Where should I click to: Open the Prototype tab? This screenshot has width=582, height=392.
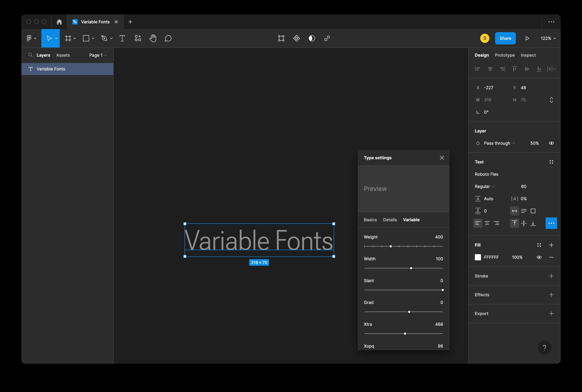tap(505, 55)
